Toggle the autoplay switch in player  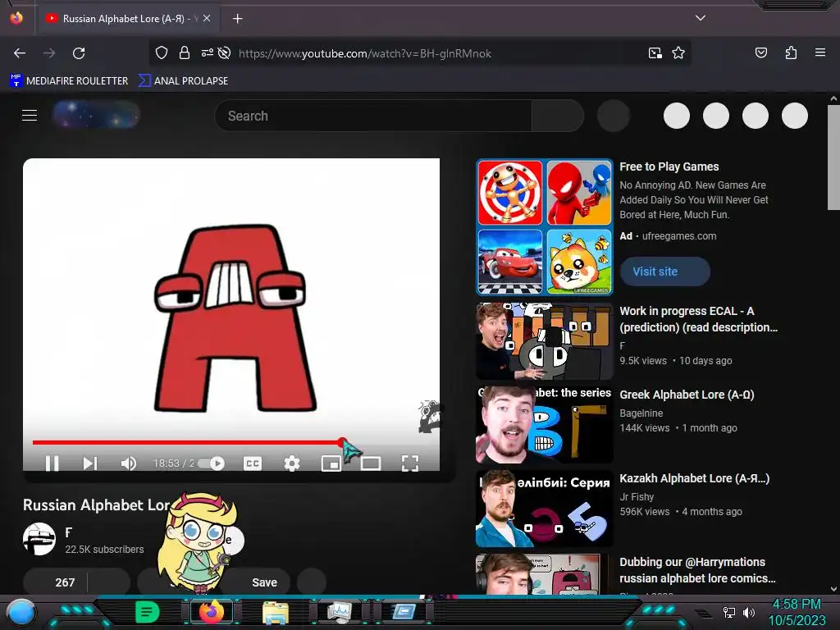212,463
